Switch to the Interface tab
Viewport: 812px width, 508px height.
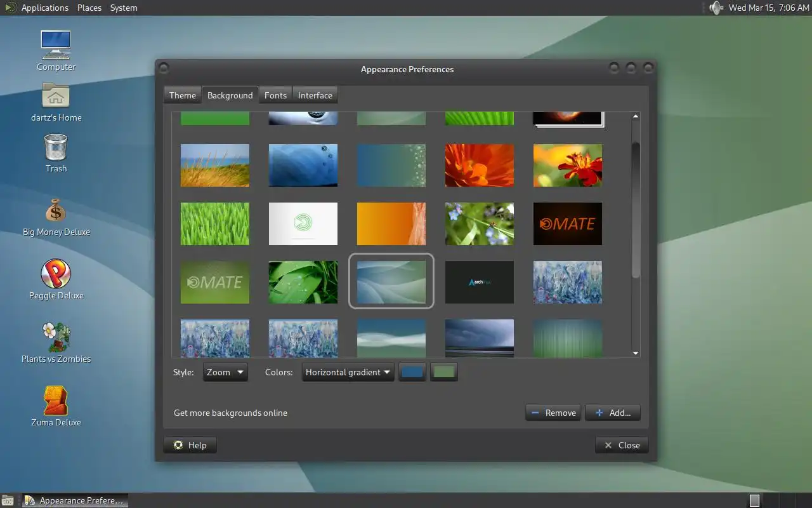[x=315, y=95]
